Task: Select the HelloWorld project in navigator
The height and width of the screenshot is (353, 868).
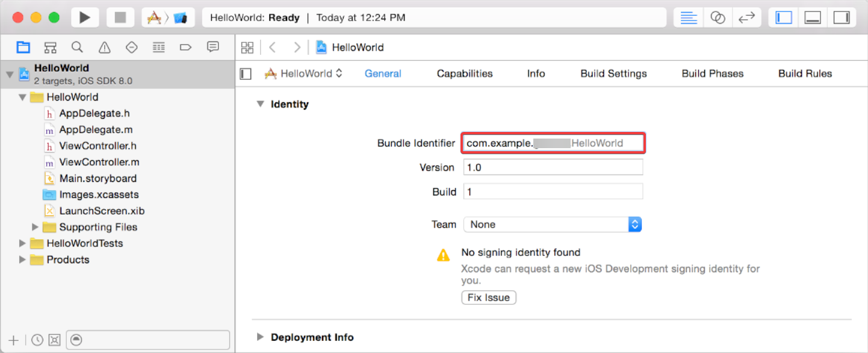Action: pyautogui.click(x=117, y=74)
